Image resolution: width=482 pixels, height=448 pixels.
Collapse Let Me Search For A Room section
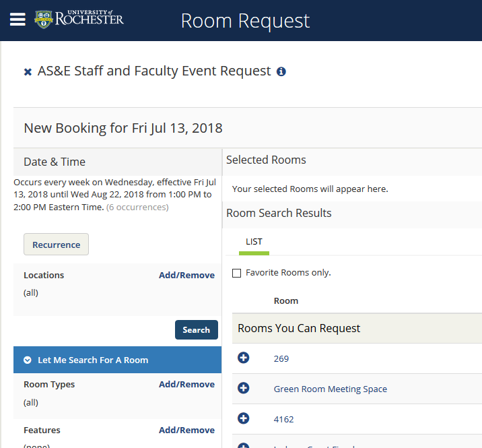[117, 360]
